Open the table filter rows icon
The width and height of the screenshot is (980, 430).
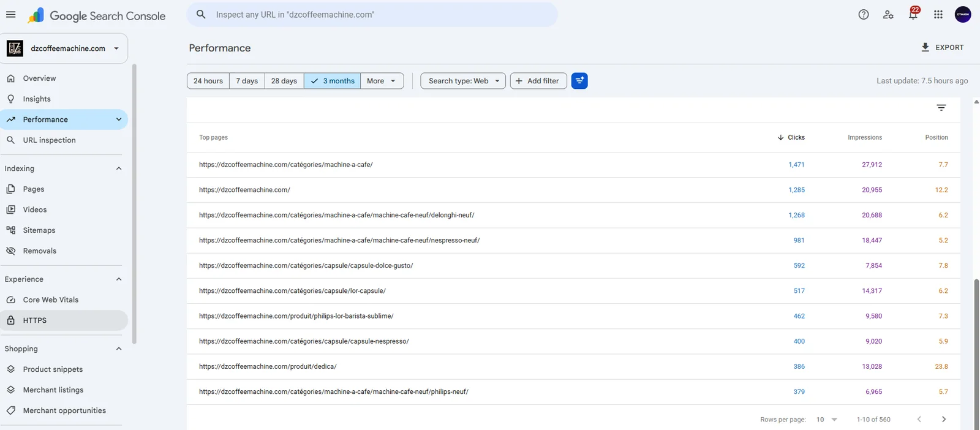941,108
